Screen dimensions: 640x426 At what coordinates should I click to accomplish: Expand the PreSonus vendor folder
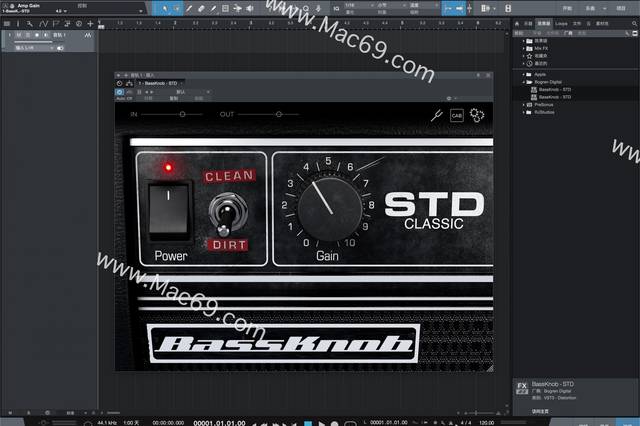pyautogui.click(x=524, y=105)
